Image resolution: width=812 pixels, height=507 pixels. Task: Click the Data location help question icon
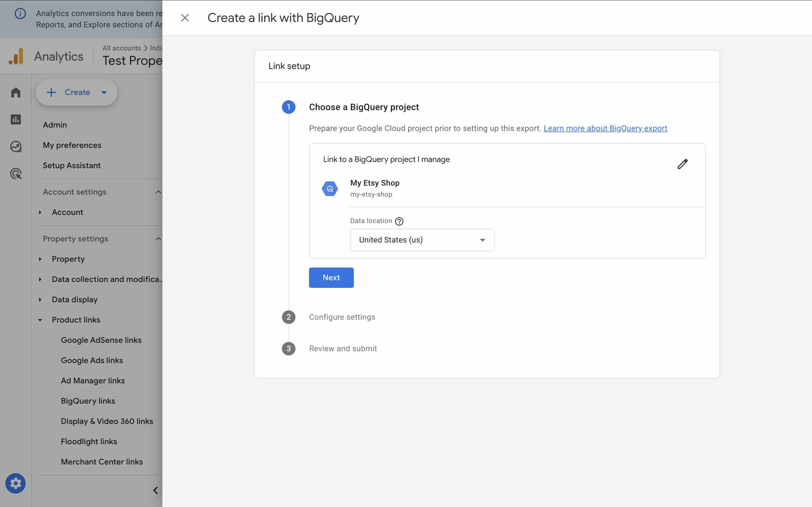[x=399, y=221]
